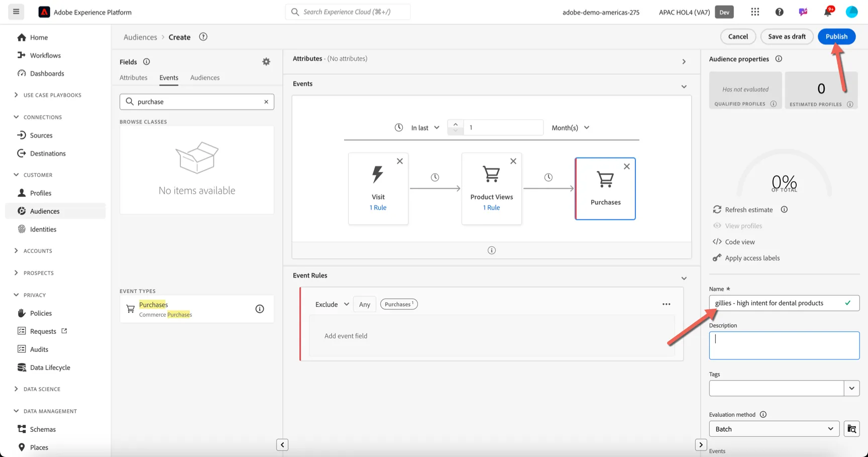Increase the time value stepper
The height and width of the screenshot is (457, 868).
point(455,124)
